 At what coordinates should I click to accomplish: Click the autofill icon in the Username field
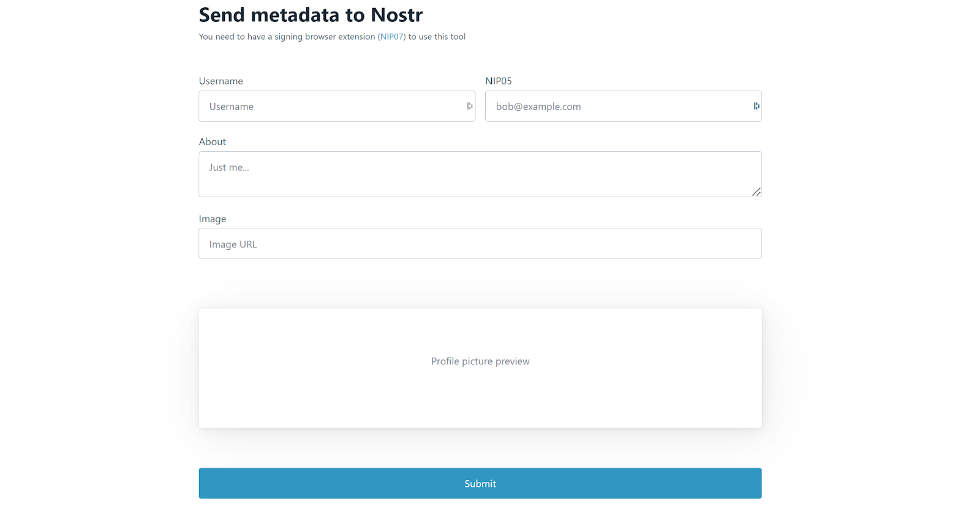[x=470, y=106]
